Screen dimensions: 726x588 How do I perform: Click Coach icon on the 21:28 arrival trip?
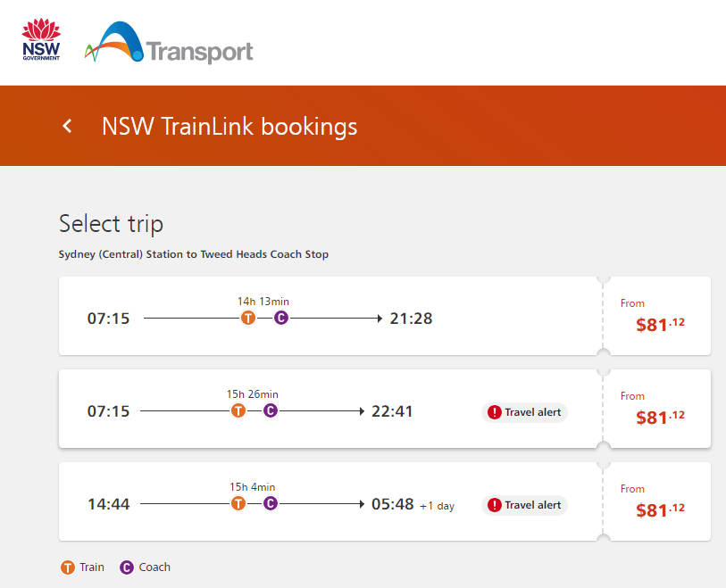point(281,319)
